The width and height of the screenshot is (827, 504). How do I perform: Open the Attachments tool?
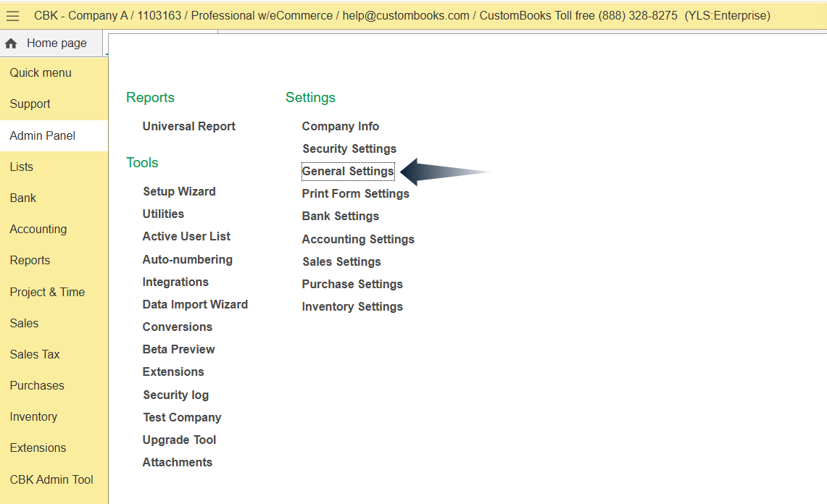pyautogui.click(x=178, y=462)
